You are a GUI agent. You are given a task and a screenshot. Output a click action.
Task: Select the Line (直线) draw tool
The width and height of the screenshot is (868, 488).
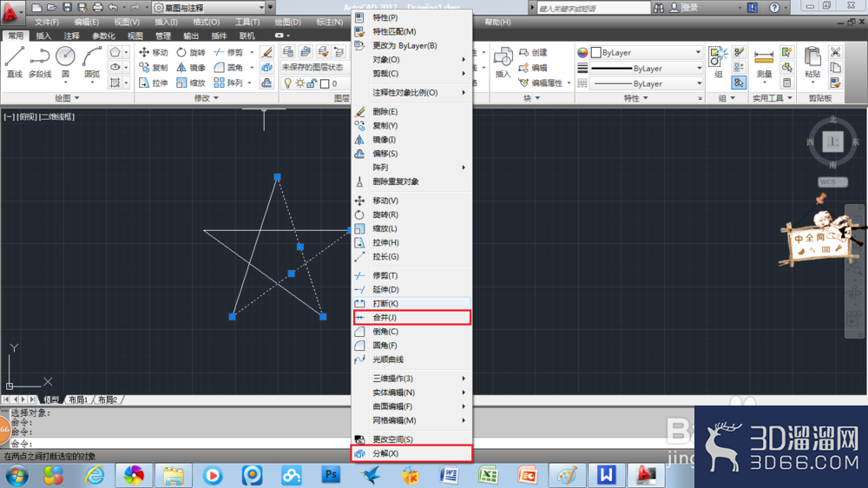tap(15, 62)
